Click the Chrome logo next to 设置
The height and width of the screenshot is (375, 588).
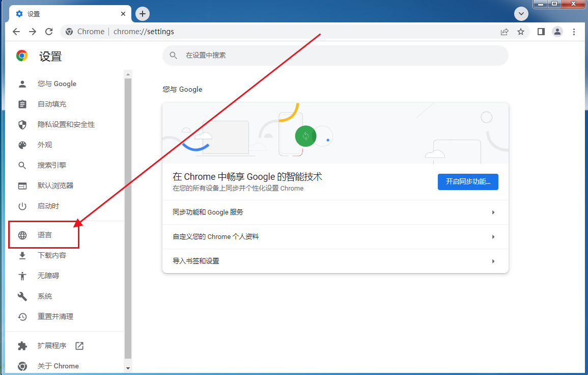click(22, 56)
